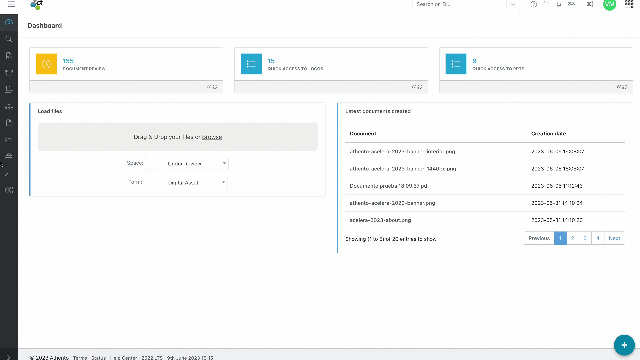Go to page 2 of latest documents
This screenshot has width=640, height=360.
pyautogui.click(x=573, y=238)
